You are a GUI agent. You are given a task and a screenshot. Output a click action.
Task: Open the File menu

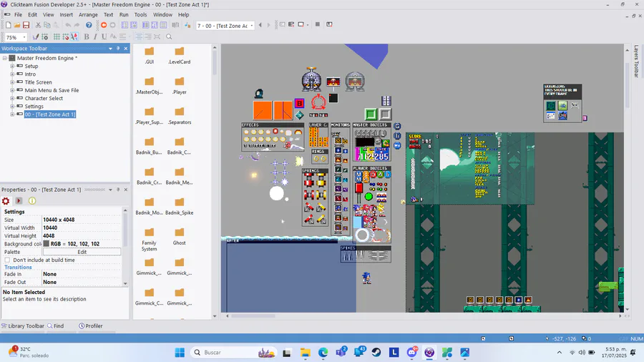(18, 14)
